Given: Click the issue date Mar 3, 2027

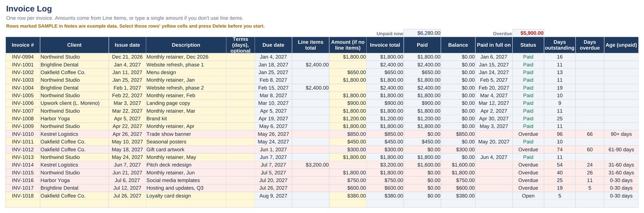Looking at the screenshot, I should click(127, 103).
